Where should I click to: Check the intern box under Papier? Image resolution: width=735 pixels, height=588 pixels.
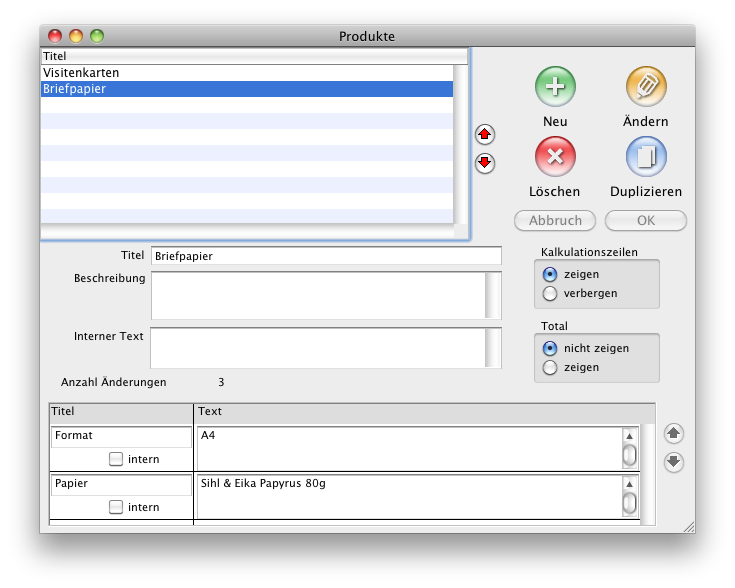(x=116, y=507)
